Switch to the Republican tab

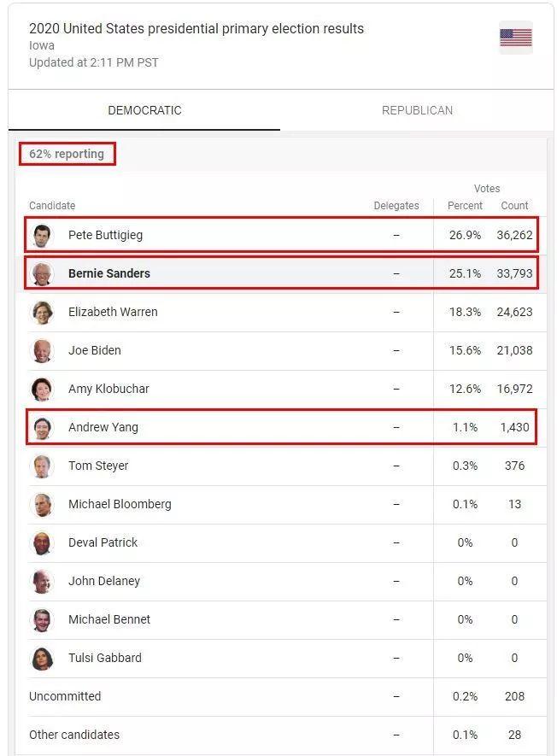(x=417, y=110)
